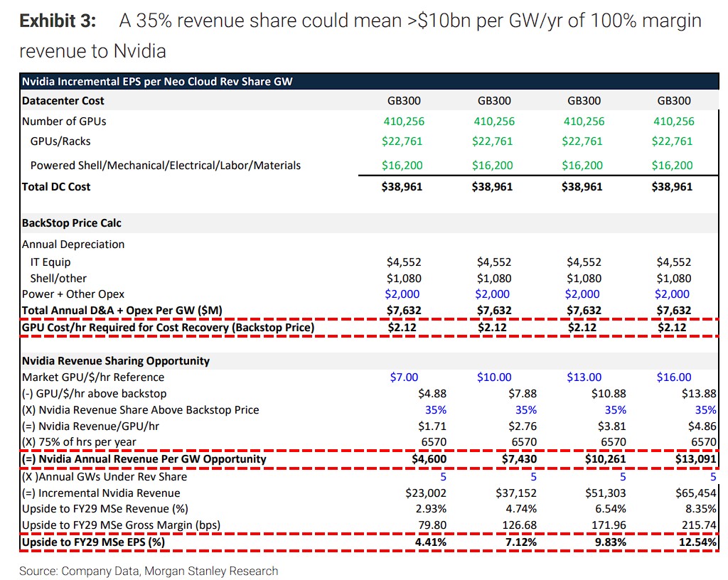Select the 9.83% EPS upside cell
This screenshot has height=580, width=728.
pyautogui.click(x=611, y=542)
